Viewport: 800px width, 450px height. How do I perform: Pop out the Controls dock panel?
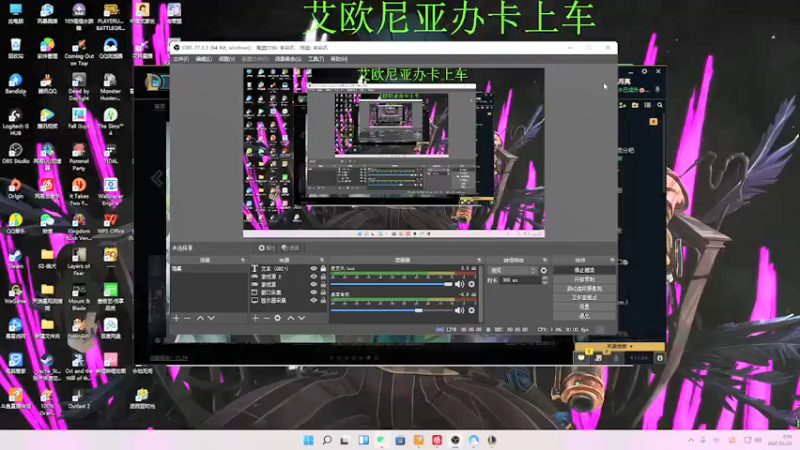coord(612,260)
